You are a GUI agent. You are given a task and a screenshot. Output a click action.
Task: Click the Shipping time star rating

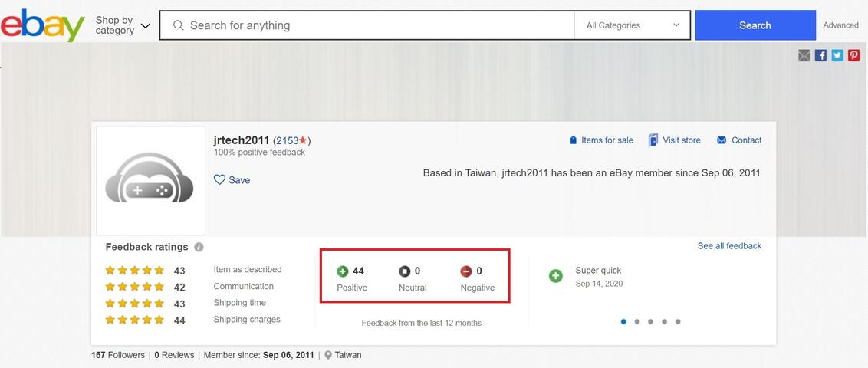(135, 304)
